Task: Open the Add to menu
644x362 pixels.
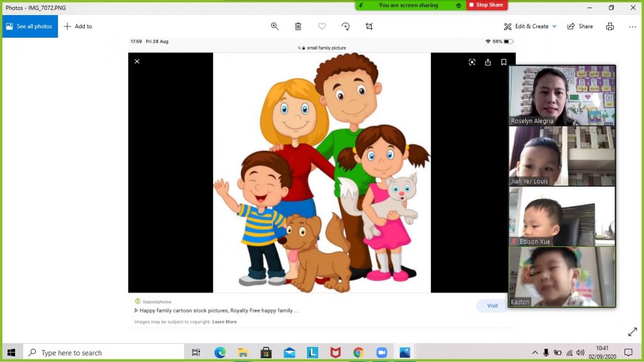Action: tap(78, 26)
